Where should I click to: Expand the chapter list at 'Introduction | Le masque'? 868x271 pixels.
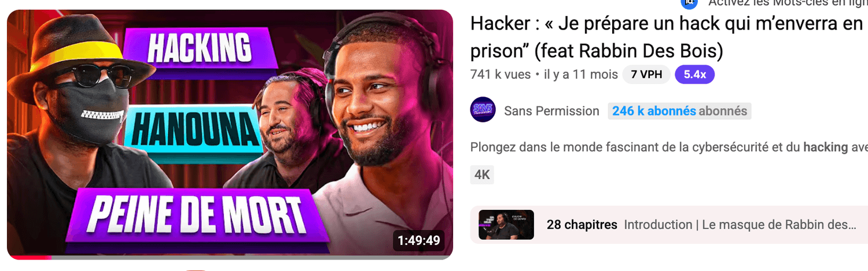pos(740,225)
